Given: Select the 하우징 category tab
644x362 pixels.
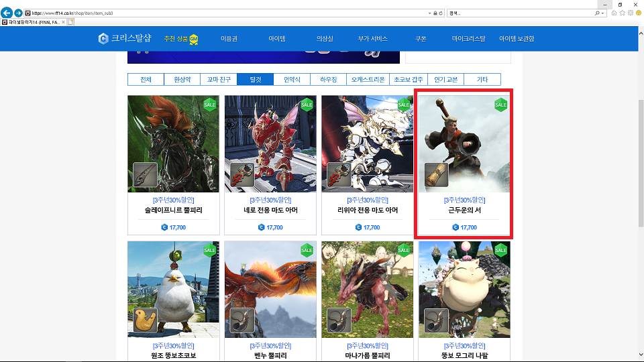Looking at the screenshot, I should (328, 79).
